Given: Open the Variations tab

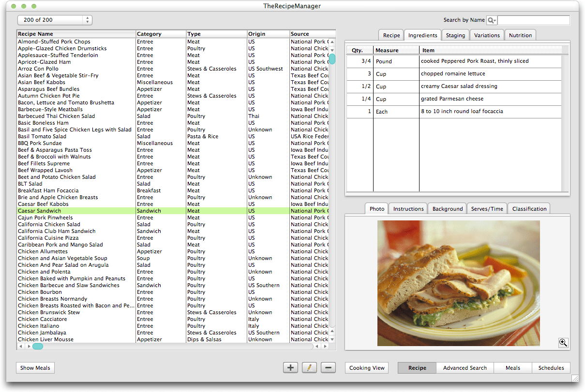Looking at the screenshot, I should click(487, 35).
